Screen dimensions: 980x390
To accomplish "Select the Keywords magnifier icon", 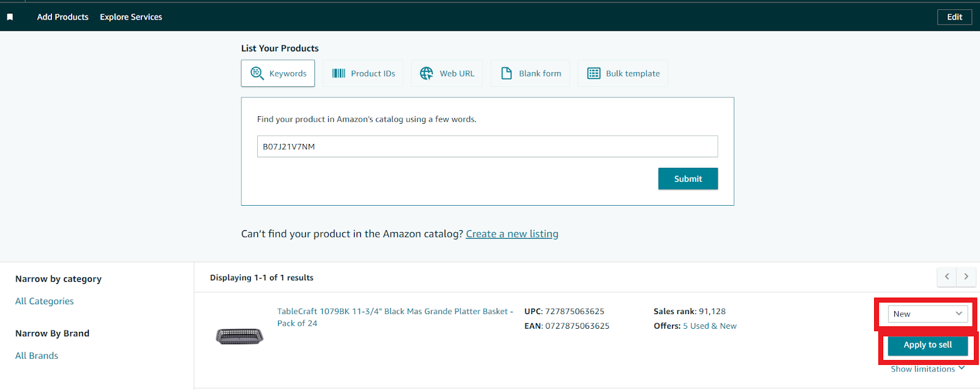I will [257, 73].
